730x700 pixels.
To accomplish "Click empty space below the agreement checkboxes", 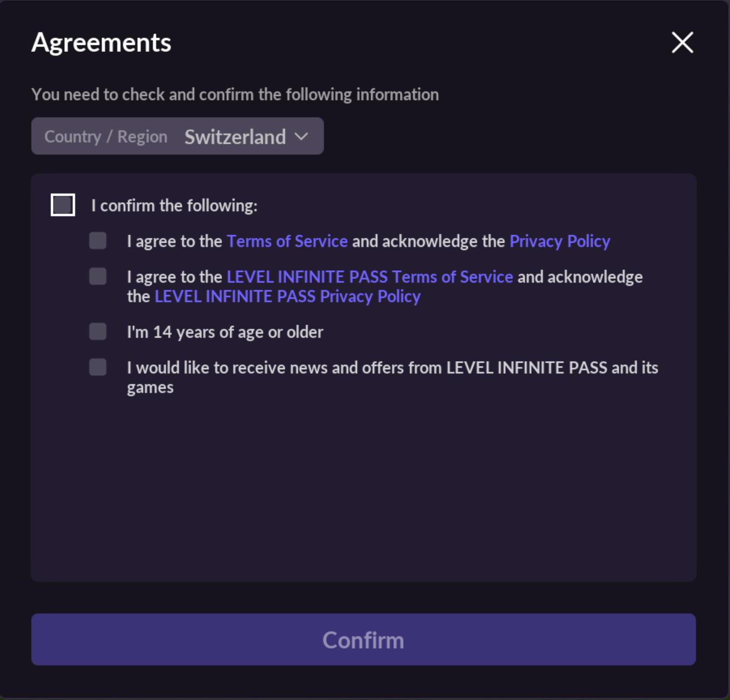I will 363,486.
